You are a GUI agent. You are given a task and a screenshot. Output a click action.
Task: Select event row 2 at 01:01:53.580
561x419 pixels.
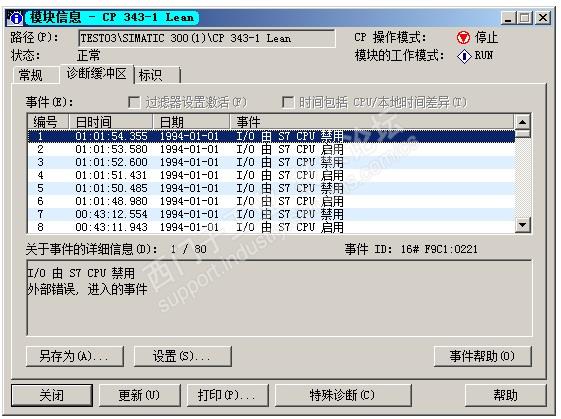pos(271,149)
